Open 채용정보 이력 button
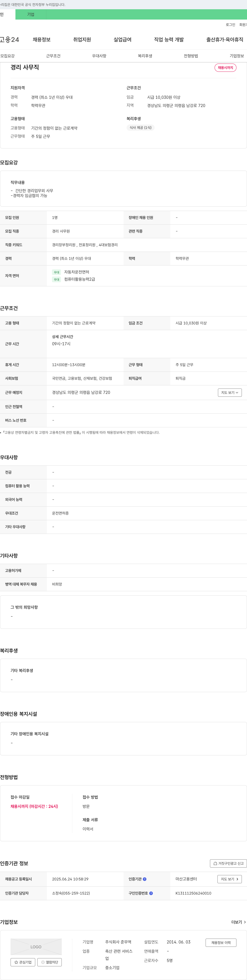This screenshot has width=247, height=980. click(x=221, y=943)
